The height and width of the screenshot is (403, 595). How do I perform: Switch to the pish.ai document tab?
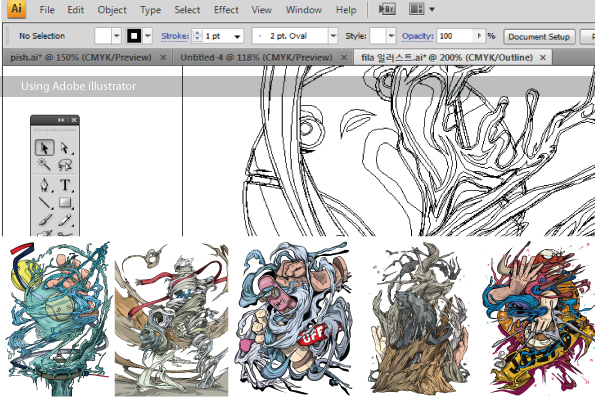(x=80, y=57)
